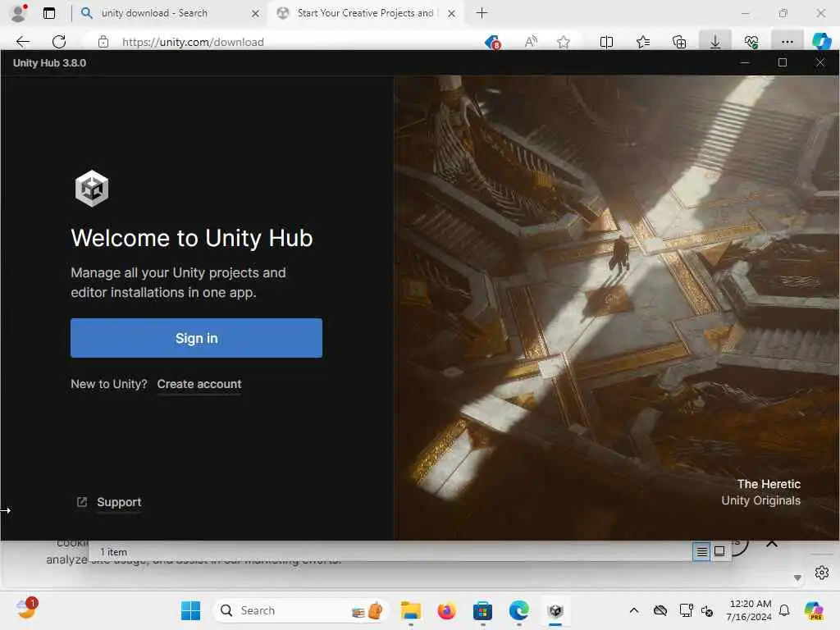Click the muted volume tray icon

coord(706,610)
